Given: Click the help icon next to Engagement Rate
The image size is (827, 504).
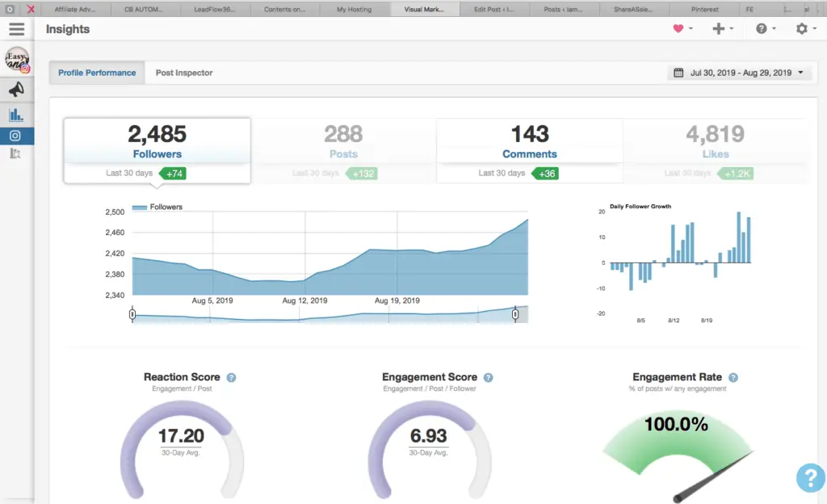Looking at the screenshot, I should [x=733, y=377].
